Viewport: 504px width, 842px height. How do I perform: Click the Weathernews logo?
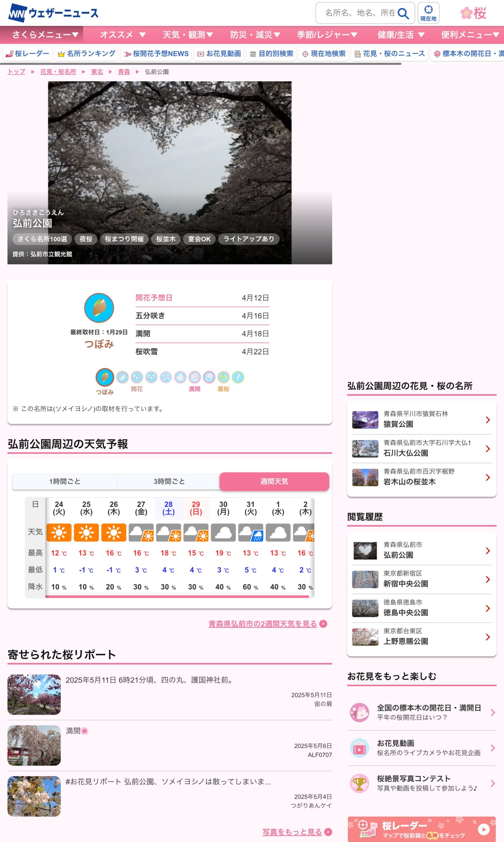(x=53, y=13)
